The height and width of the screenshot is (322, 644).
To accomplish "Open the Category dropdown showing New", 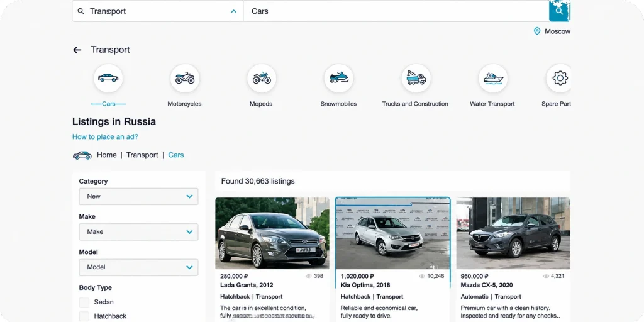I will [x=138, y=196].
